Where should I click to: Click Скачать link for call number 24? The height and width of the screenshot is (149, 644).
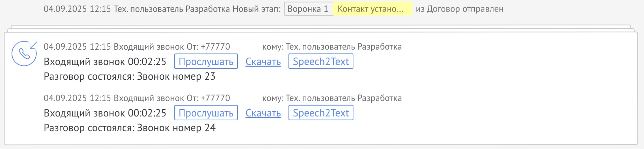click(x=263, y=113)
